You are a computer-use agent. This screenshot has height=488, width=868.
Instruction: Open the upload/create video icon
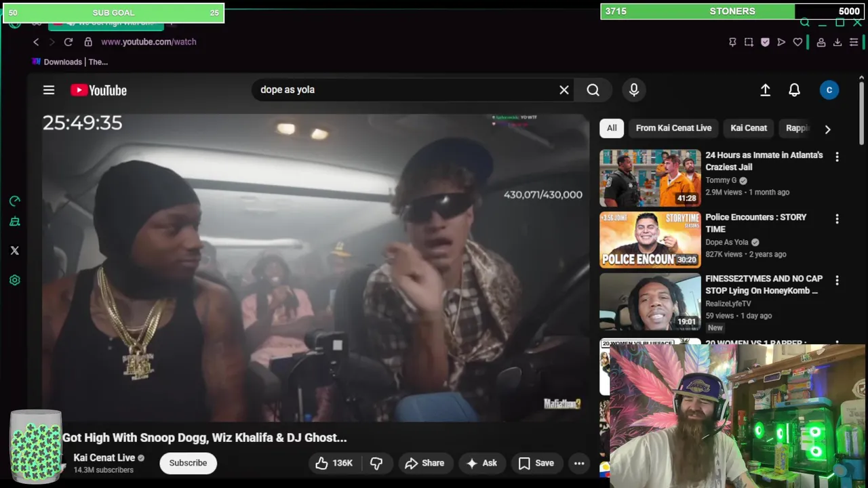765,90
